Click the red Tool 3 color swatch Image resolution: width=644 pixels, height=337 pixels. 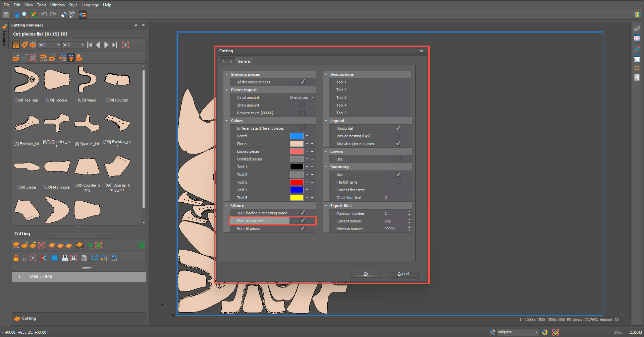click(x=297, y=182)
